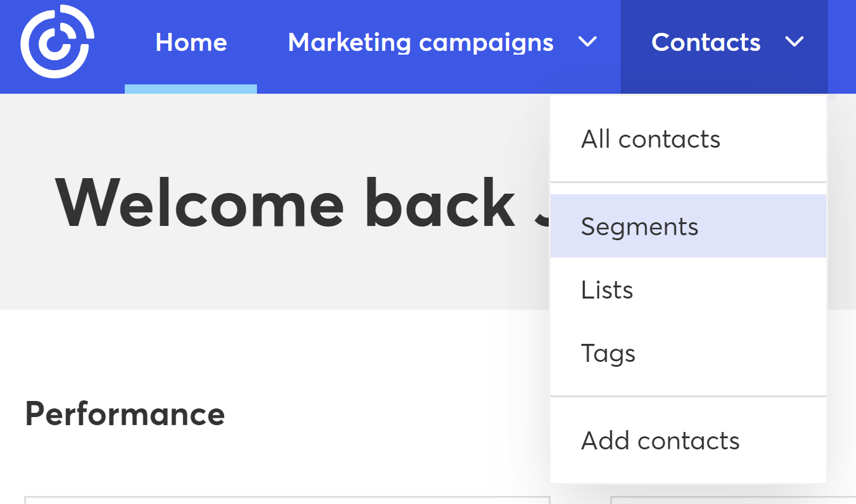Click the divider line above Add contacts

point(688,396)
